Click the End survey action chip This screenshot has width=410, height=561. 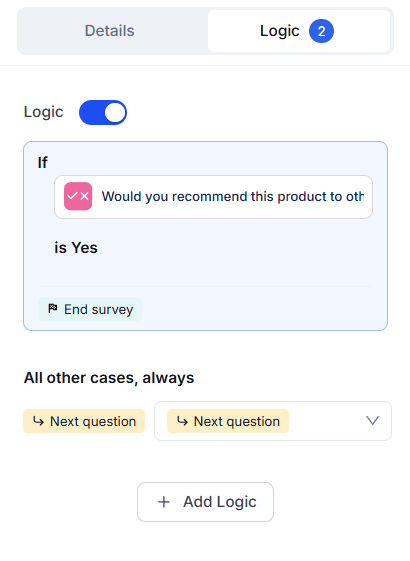click(90, 309)
